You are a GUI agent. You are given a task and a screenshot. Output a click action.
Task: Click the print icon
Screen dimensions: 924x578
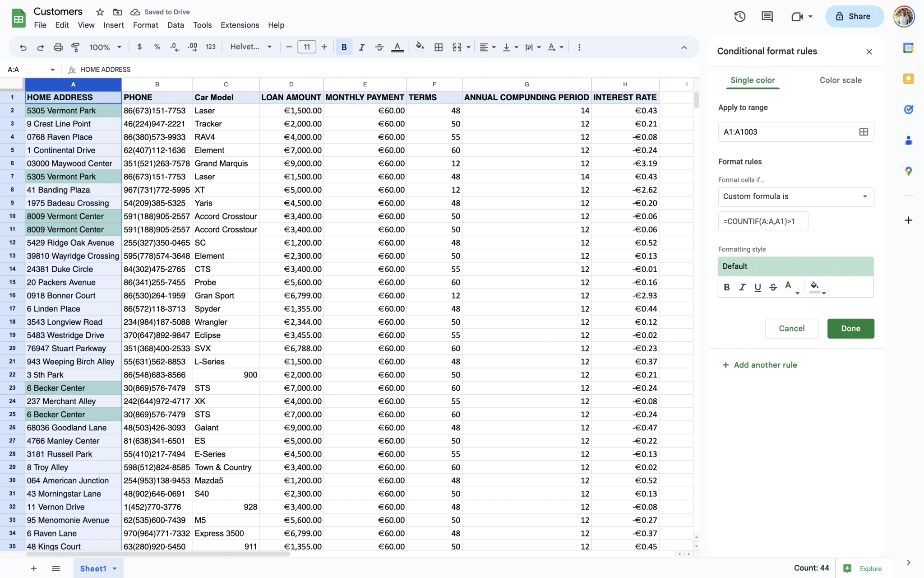click(x=58, y=47)
